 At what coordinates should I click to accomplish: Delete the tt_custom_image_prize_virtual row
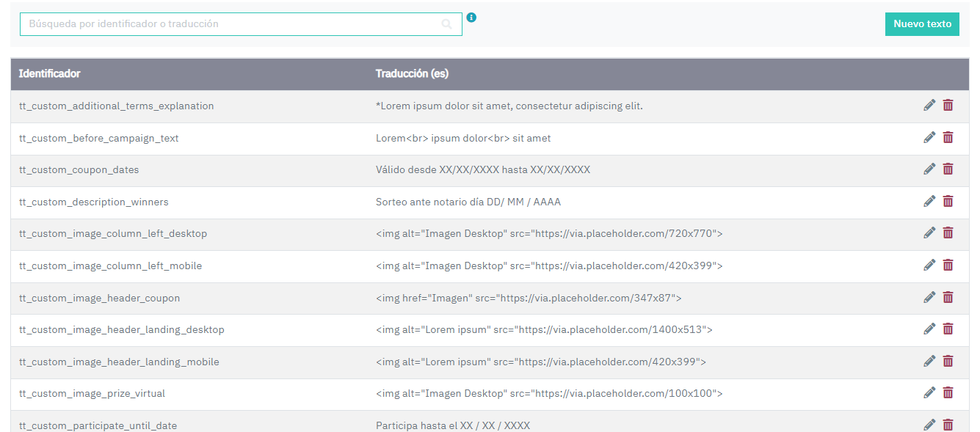948,393
